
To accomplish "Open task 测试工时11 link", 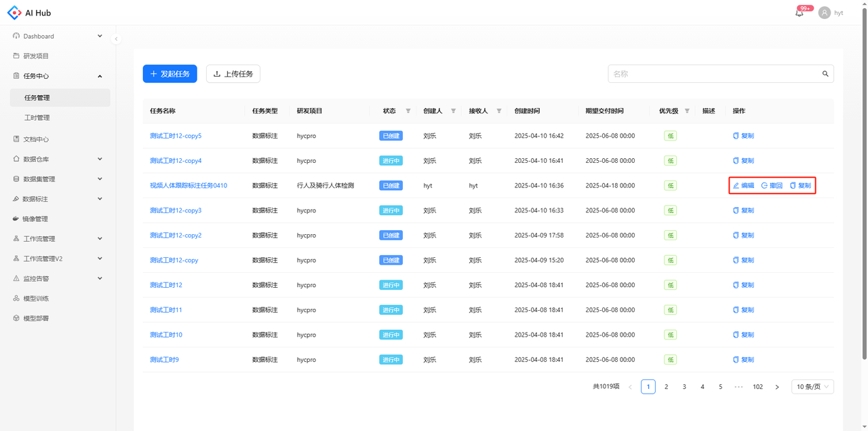I will 166,310.
